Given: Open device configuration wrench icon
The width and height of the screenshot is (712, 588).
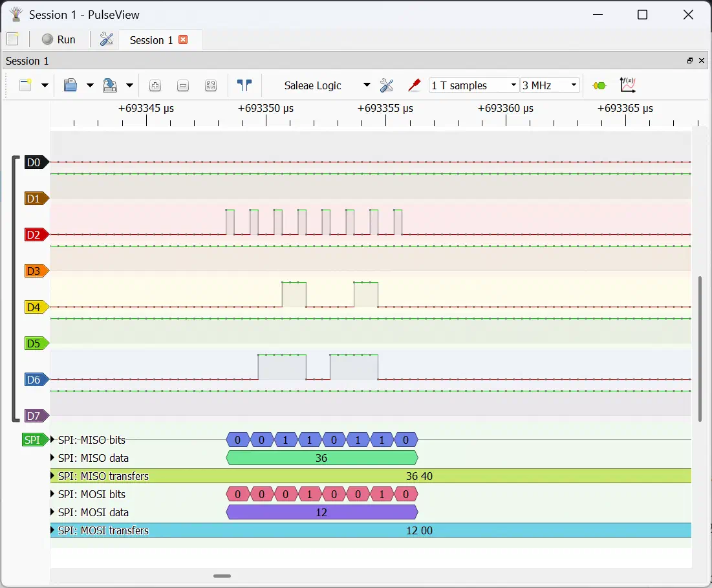Looking at the screenshot, I should (387, 85).
